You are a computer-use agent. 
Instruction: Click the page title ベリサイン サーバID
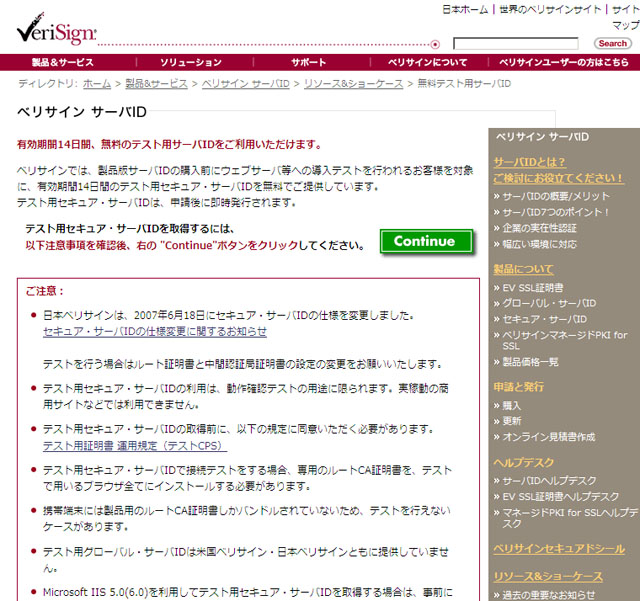tap(82, 111)
